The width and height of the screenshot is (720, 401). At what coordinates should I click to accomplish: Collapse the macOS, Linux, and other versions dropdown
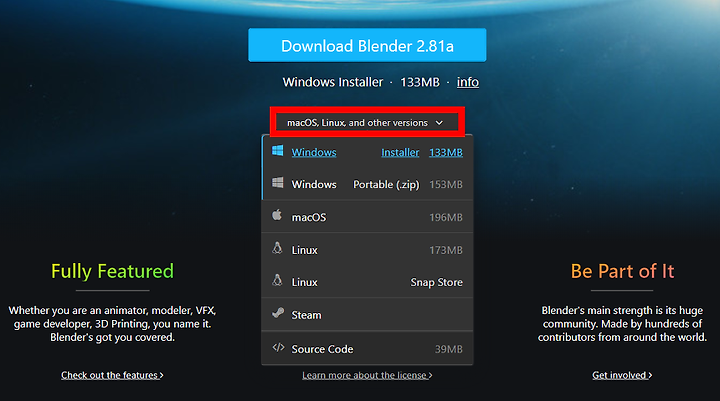(x=366, y=123)
